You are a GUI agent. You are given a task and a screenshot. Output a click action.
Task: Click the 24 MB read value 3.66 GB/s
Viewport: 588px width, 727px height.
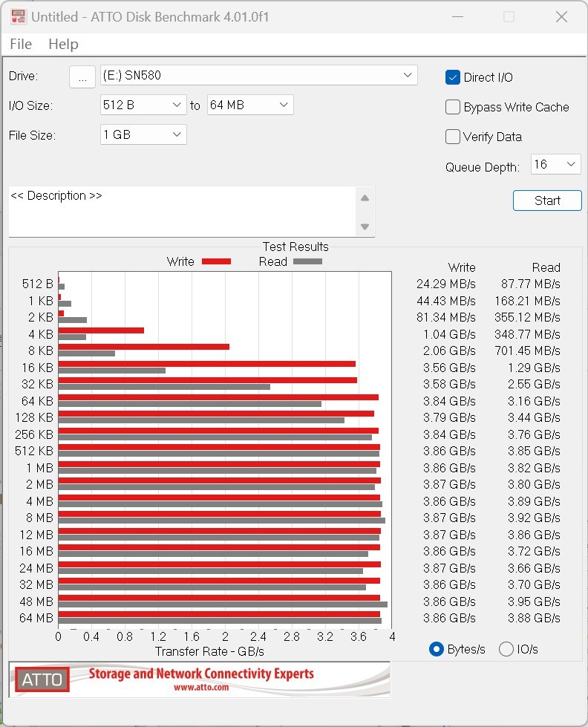point(534,568)
